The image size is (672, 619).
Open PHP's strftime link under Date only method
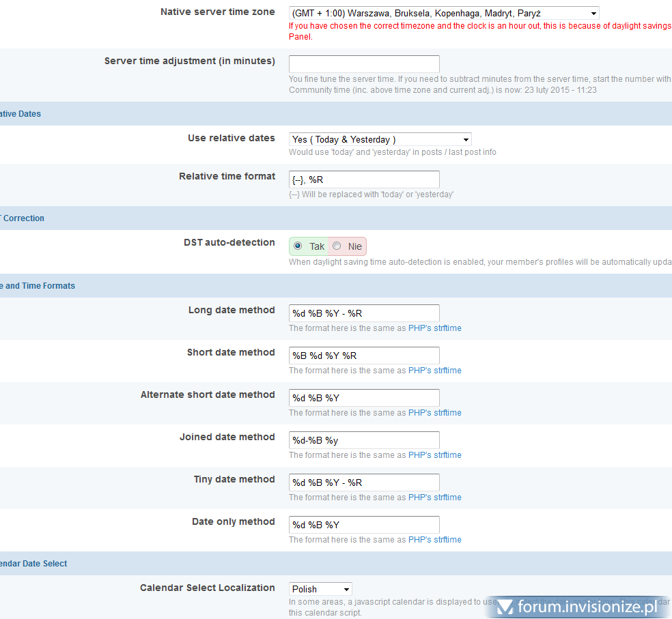(434, 540)
